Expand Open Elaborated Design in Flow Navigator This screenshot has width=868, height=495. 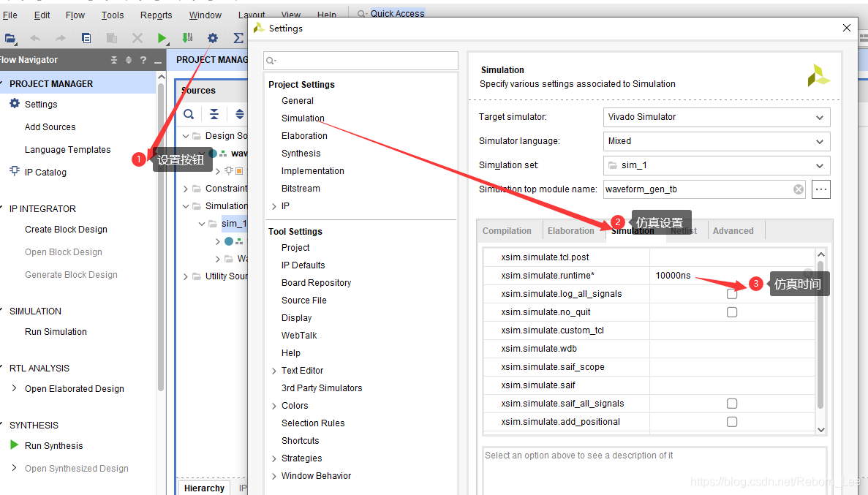coord(15,388)
